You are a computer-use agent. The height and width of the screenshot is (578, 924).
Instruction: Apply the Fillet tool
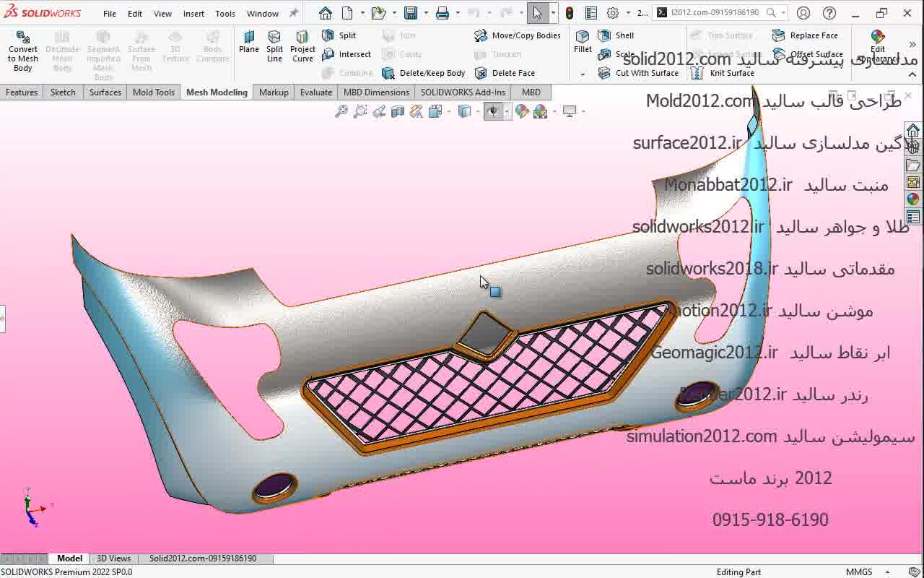coord(583,42)
